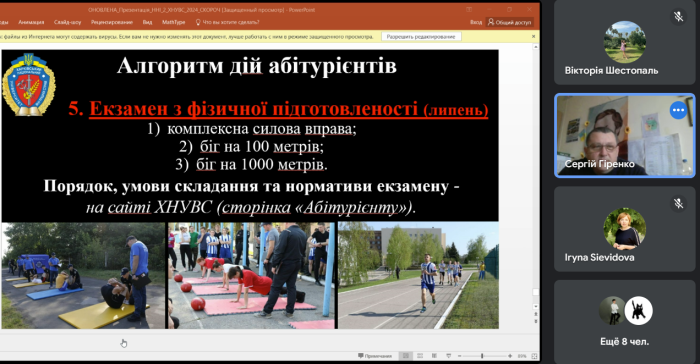
Task: Click the zoom in plus button
Action: pos(510,356)
